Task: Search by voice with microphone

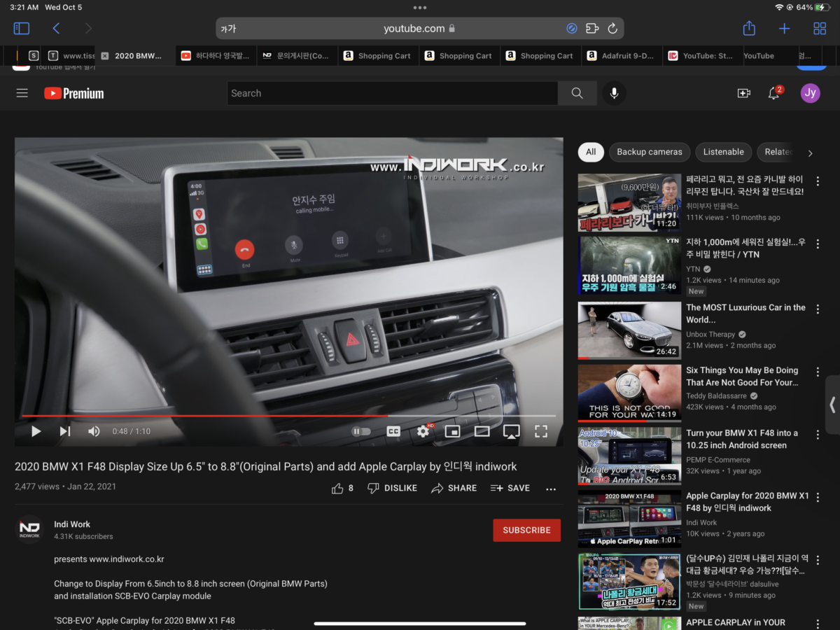Action: 614,93
